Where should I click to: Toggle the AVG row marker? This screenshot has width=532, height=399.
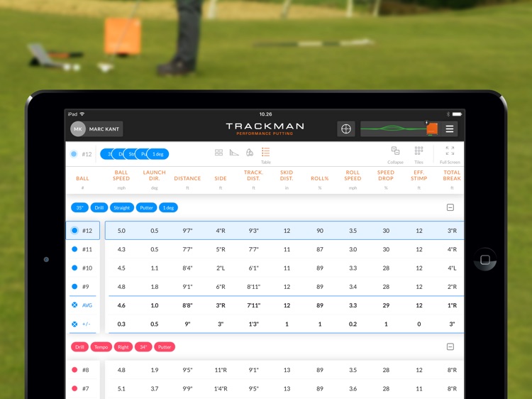point(74,305)
